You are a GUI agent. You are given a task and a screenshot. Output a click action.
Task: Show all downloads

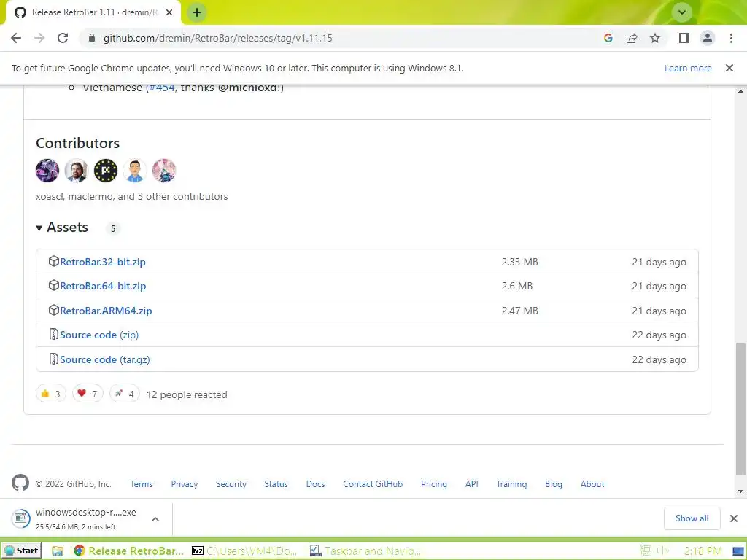(x=692, y=518)
